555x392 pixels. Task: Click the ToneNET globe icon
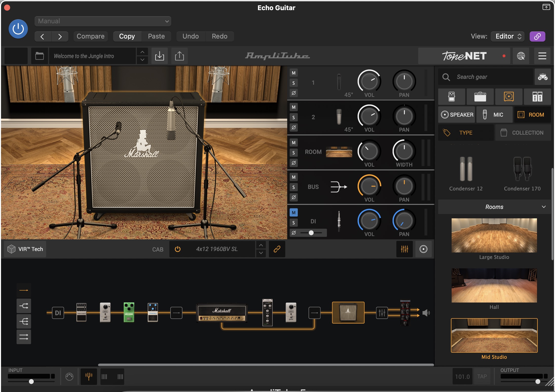click(x=521, y=56)
